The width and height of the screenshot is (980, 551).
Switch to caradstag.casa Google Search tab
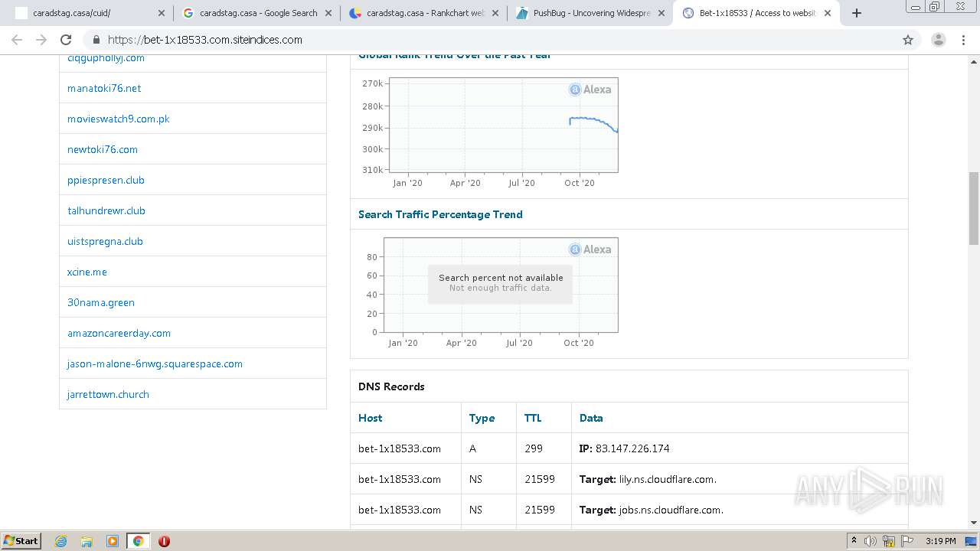click(256, 13)
